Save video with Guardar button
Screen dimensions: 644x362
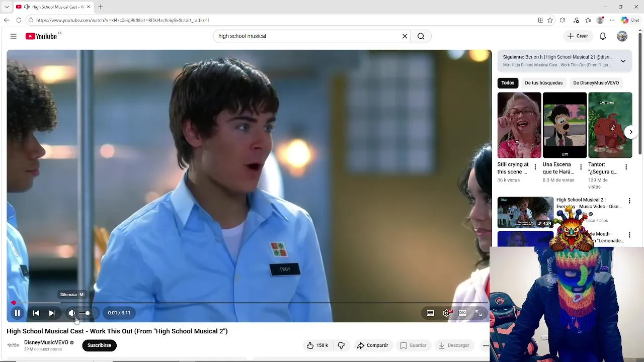click(x=414, y=345)
